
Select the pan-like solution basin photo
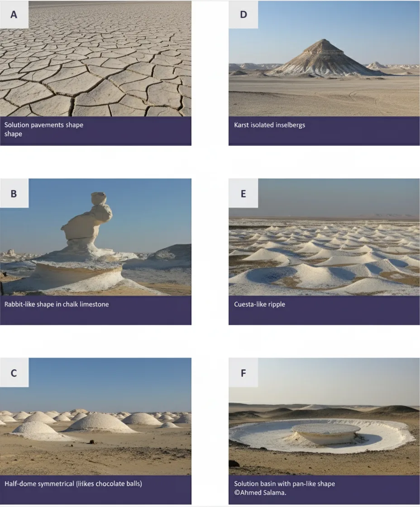[324, 416]
